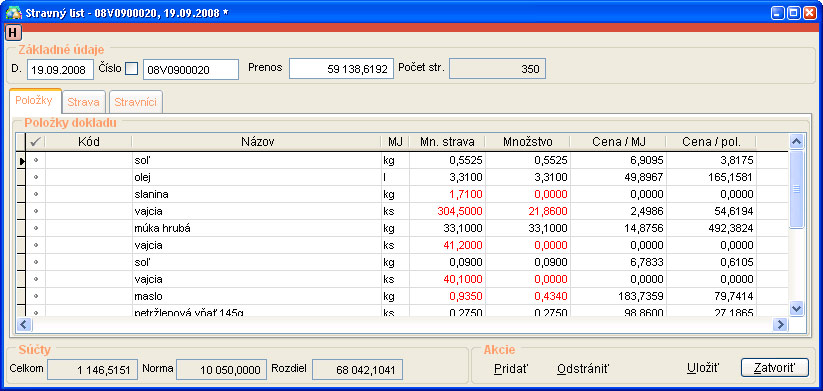Click the checkmark column header icon
Viewport: 823px width, 391px height.
point(36,142)
